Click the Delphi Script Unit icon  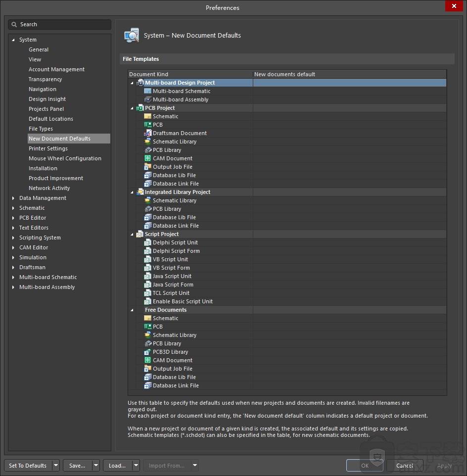click(147, 242)
